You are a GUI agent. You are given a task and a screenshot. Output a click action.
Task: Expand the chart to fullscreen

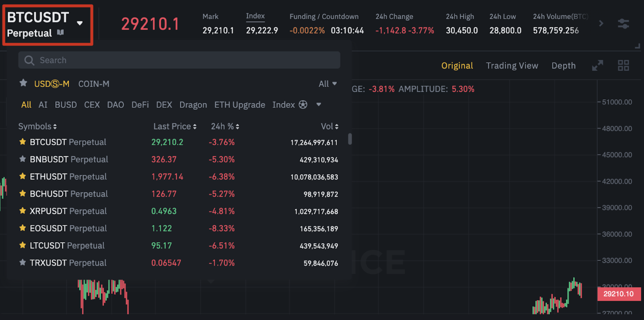(597, 65)
